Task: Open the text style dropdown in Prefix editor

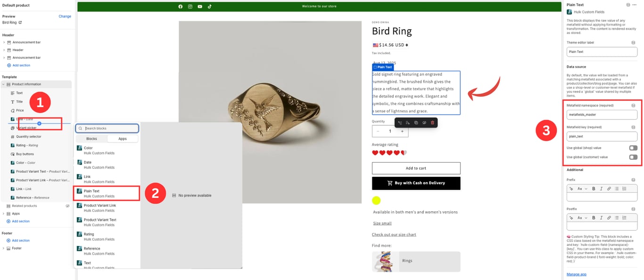Action: click(582, 189)
